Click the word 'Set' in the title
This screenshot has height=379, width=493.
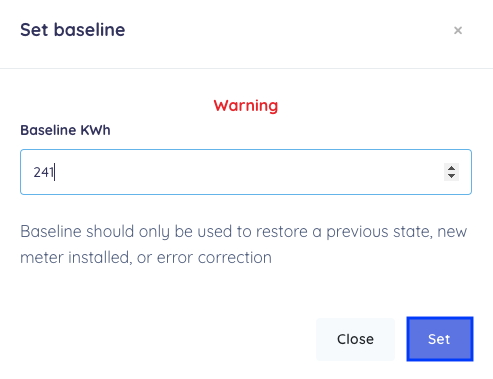[x=34, y=30]
